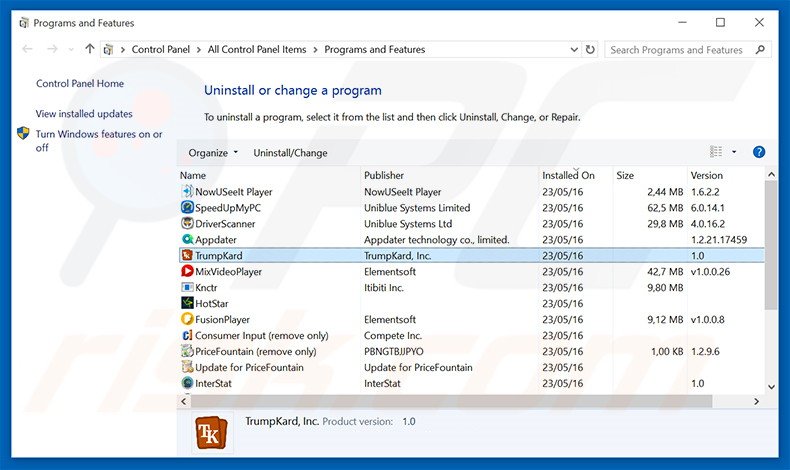Click publisher Compete Inc.
The image size is (790, 470).
click(x=393, y=335)
